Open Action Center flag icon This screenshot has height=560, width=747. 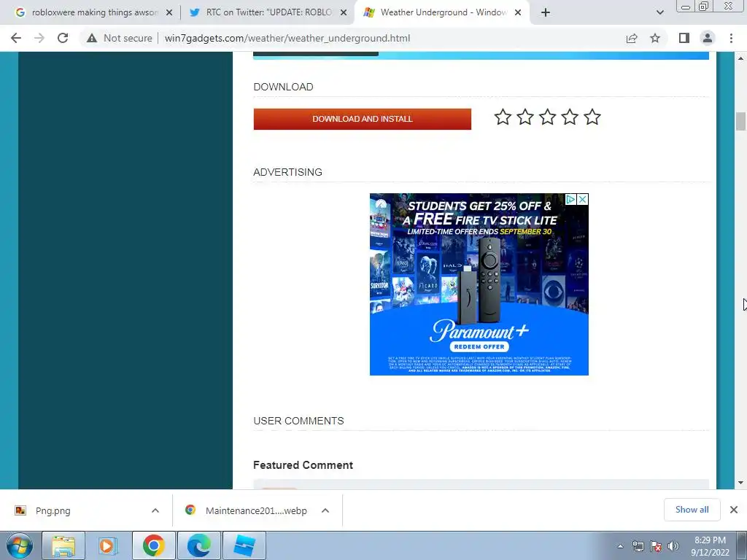tap(656, 546)
